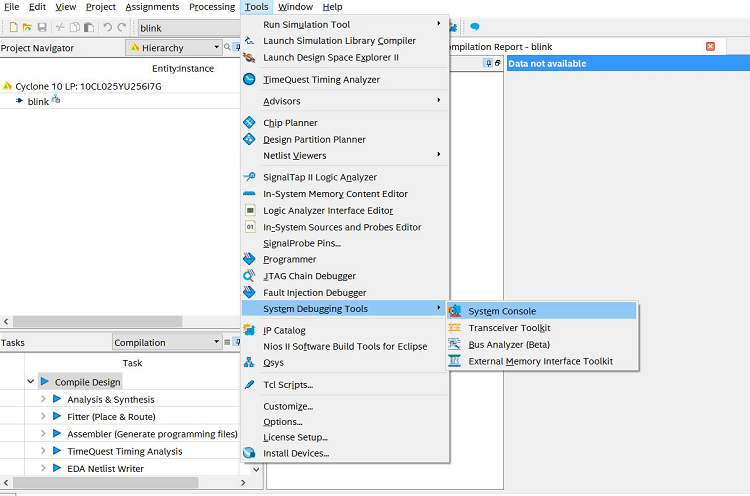Expand the TimeQuest Timing Analysis task

[x=43, y=450]
